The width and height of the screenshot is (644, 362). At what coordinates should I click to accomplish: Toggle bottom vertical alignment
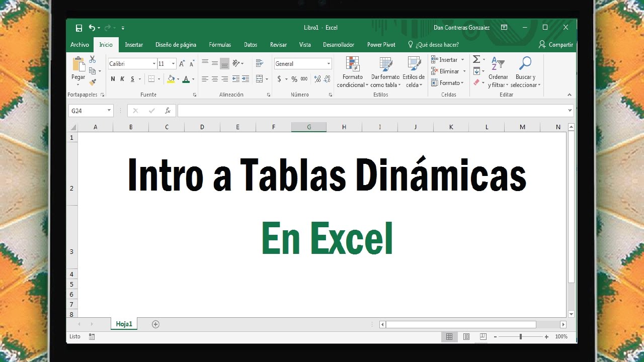(x=225, y=64)
